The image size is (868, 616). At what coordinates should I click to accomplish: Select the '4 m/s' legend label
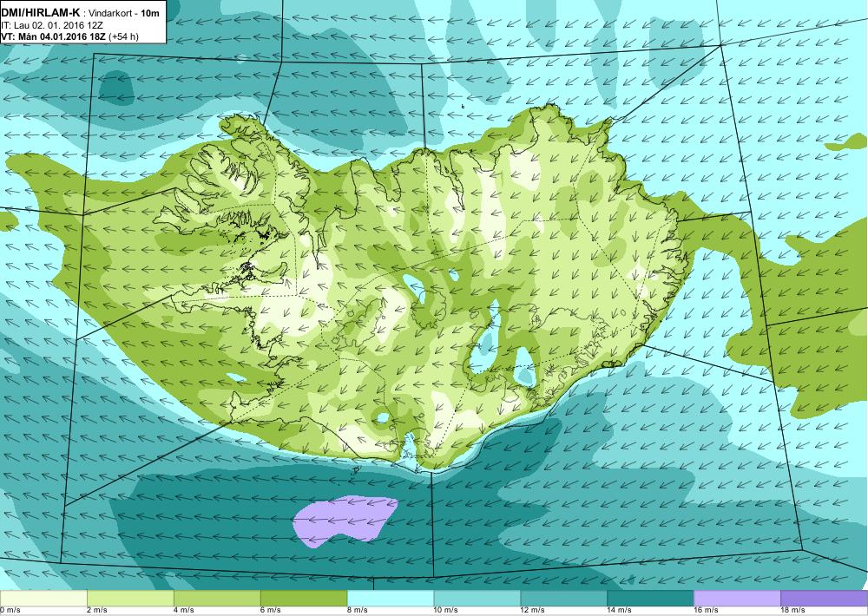(x=184, y=610)
